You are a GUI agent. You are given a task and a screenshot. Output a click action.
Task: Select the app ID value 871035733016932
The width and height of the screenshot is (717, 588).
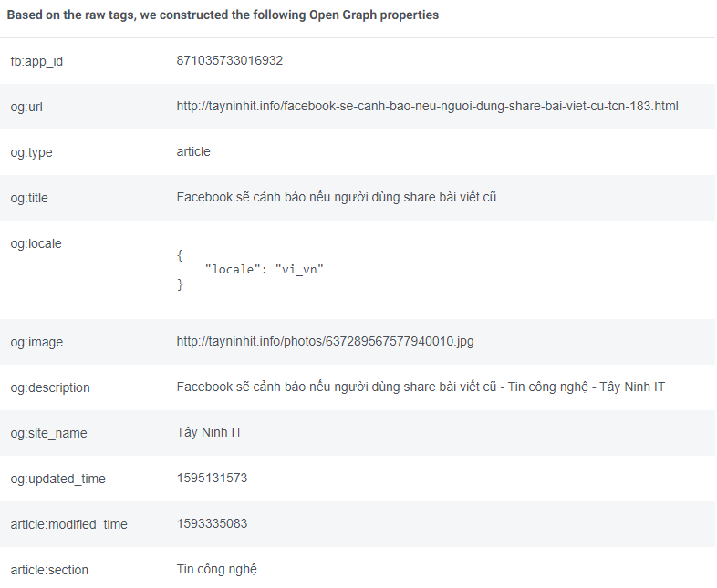(230, 61)
